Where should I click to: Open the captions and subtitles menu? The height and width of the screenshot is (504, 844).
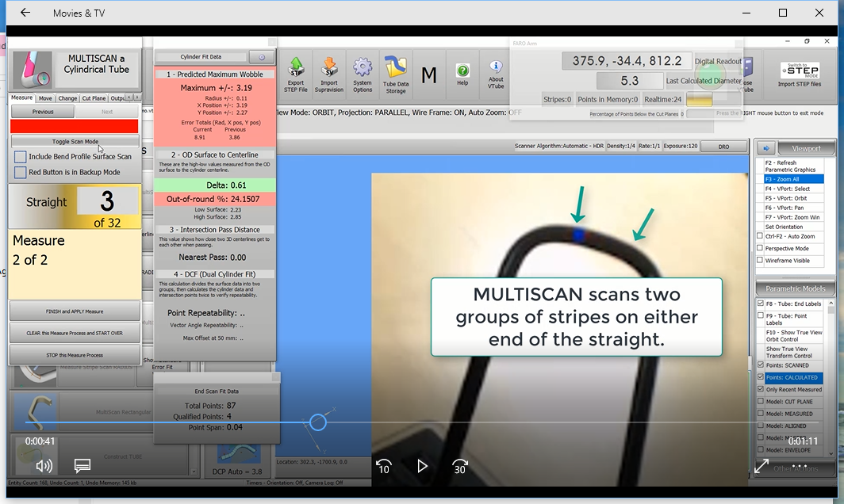[x=82, y=466]
